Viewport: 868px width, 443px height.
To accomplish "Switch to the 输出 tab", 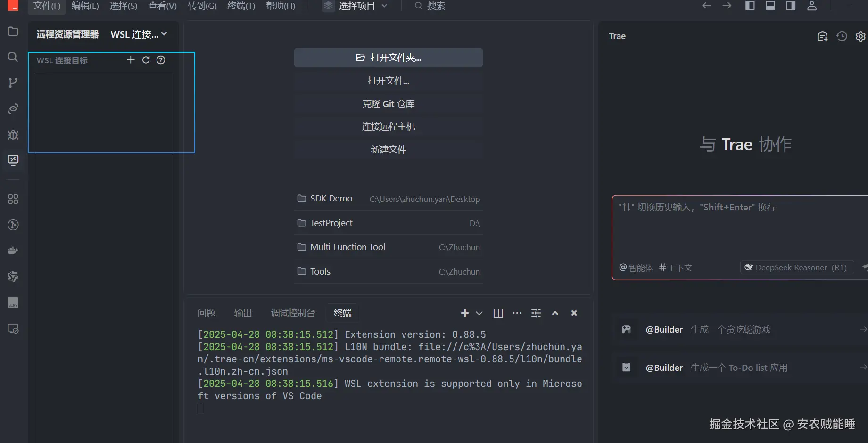I will pyautogui.click(x=243, y=313).
